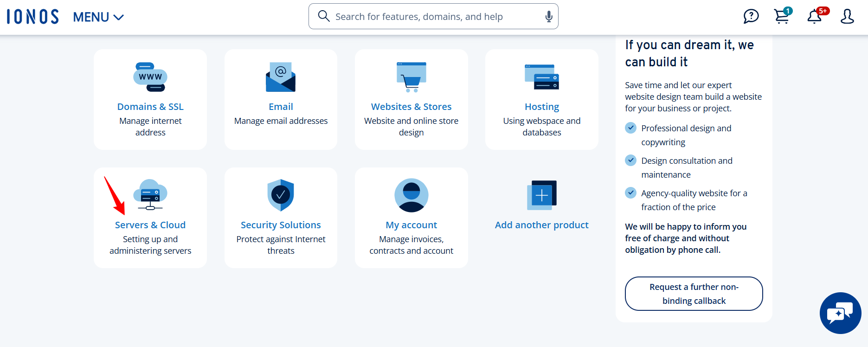Click the My account avatar icon
The width and height of the screenshot is (868, 347).
coord(411,195)
